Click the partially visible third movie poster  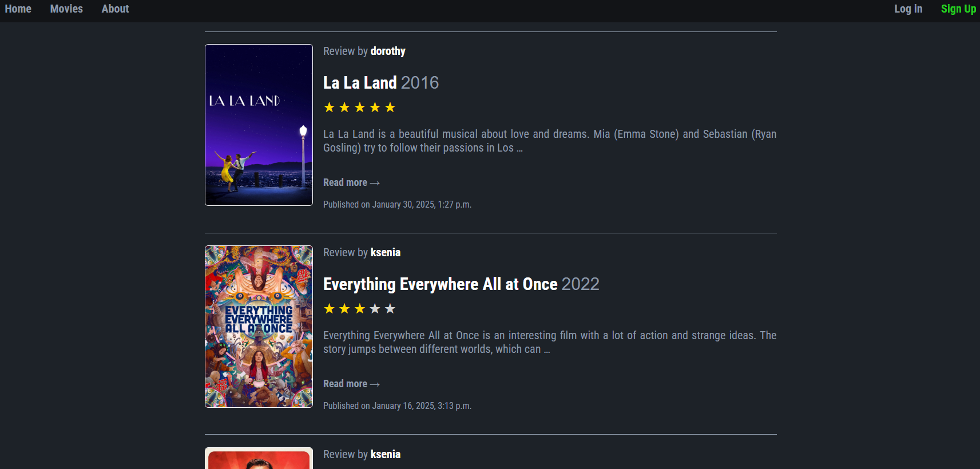[259, 459]
